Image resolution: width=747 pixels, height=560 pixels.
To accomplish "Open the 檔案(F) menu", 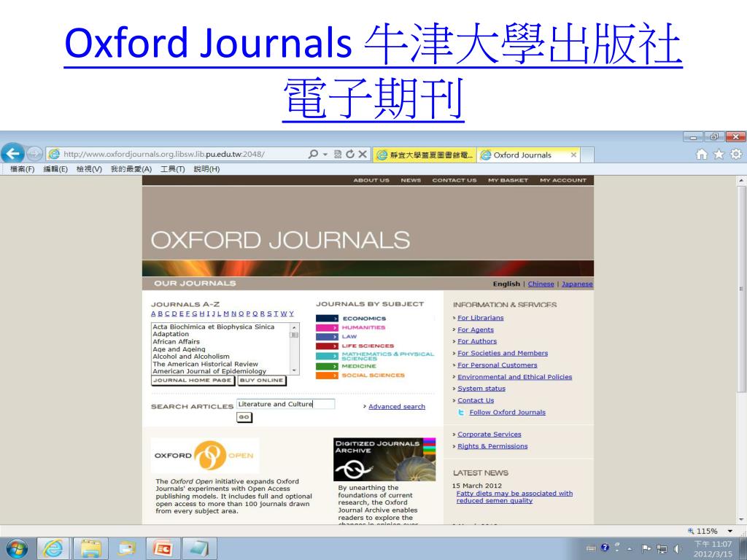I will coord(23,169).
